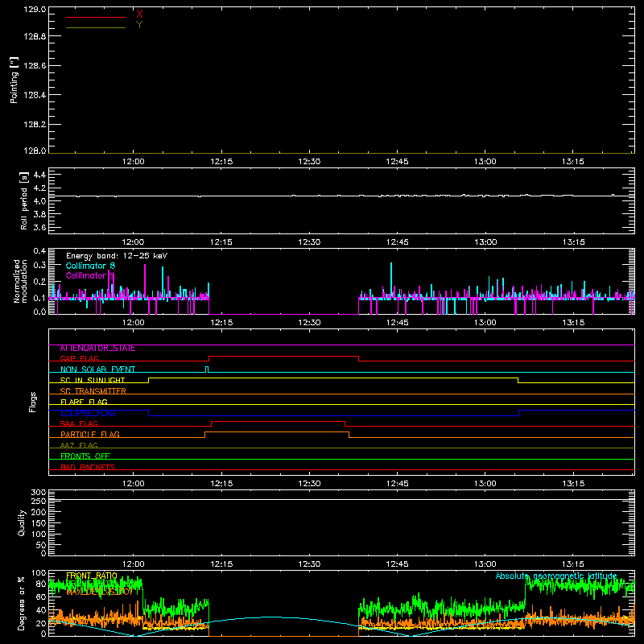This screenshot has width=644, height=644.
Task: Click the 300 tick on Quality axis
Action: [39, 493]
